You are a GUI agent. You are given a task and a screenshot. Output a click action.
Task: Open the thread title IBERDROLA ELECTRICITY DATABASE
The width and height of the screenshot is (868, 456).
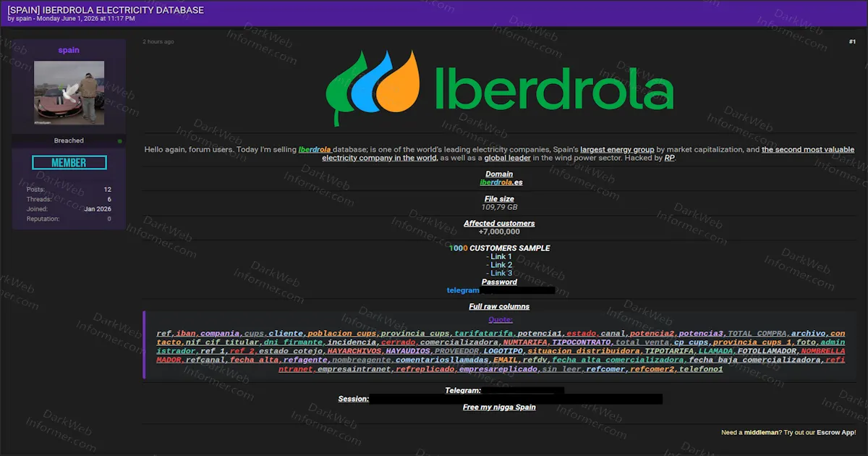pyautogui.click(x=106, y=10)
